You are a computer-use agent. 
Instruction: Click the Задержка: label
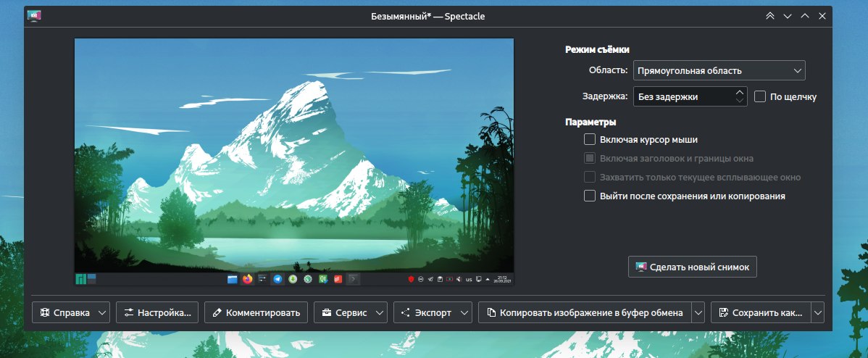click(x=605, y=96)
